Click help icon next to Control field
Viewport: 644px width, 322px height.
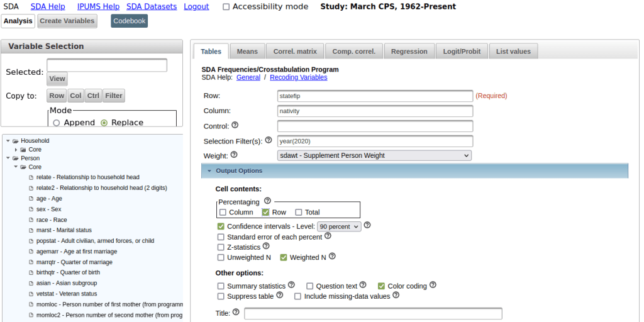click(235, 125)
